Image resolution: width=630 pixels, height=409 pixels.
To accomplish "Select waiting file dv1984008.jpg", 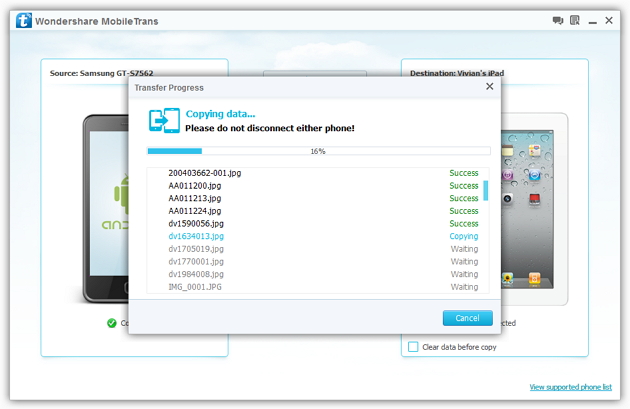I will (196, 274).
